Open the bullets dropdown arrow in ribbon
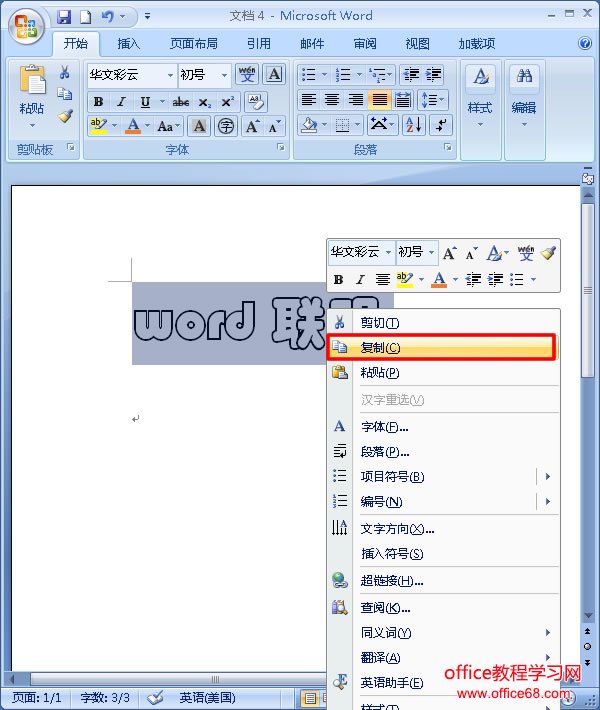 pyautogui.click(x=324, y=74)
